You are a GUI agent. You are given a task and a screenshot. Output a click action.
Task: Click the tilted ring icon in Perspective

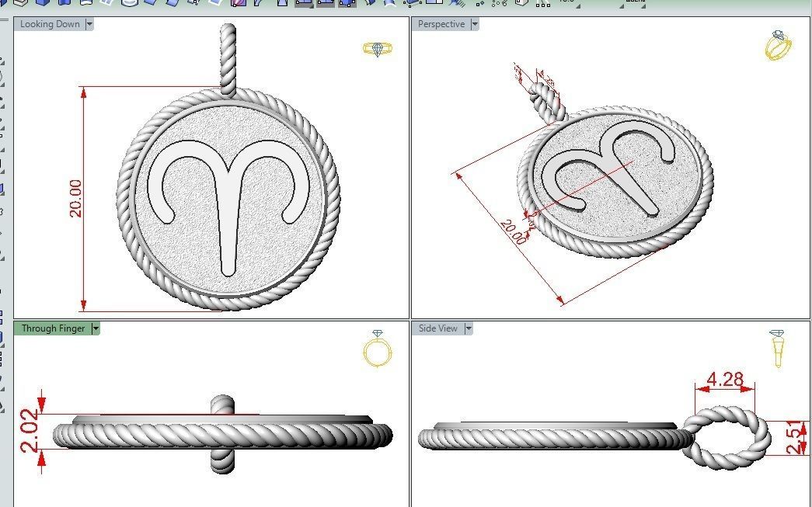pyautogui.click(x=778, y=45)
